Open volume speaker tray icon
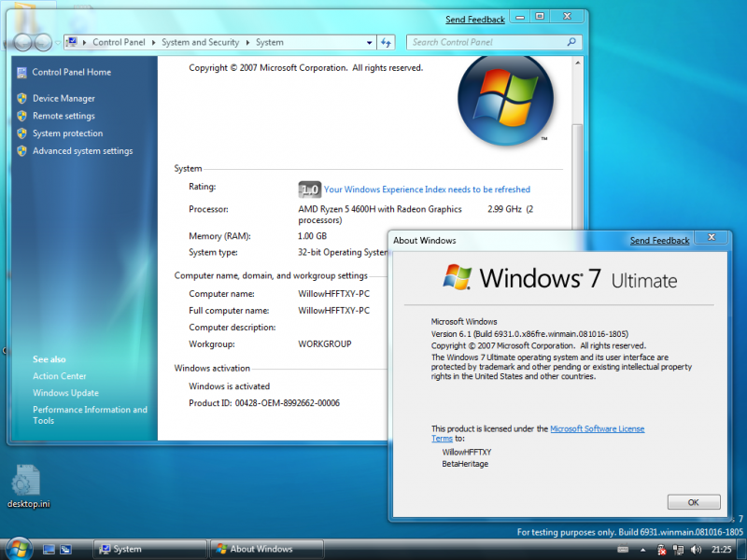The width and height of the screenshot is (747, 560). (x=696, y=550)
